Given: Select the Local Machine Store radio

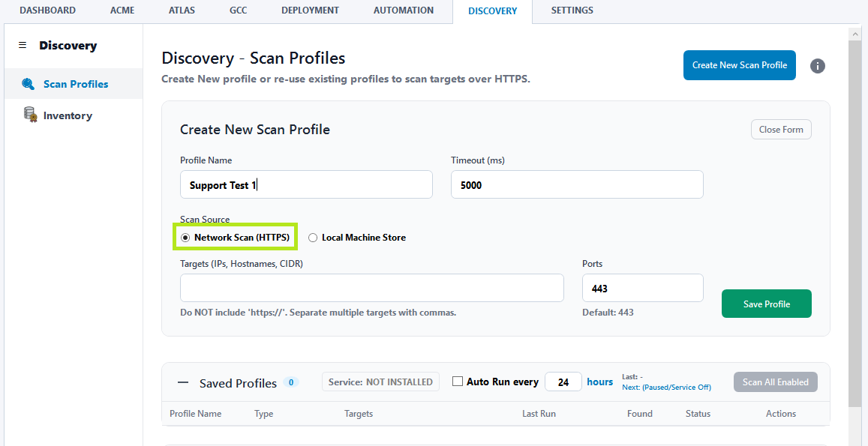Looking at the screenshot, I should [x=313, y=238].
